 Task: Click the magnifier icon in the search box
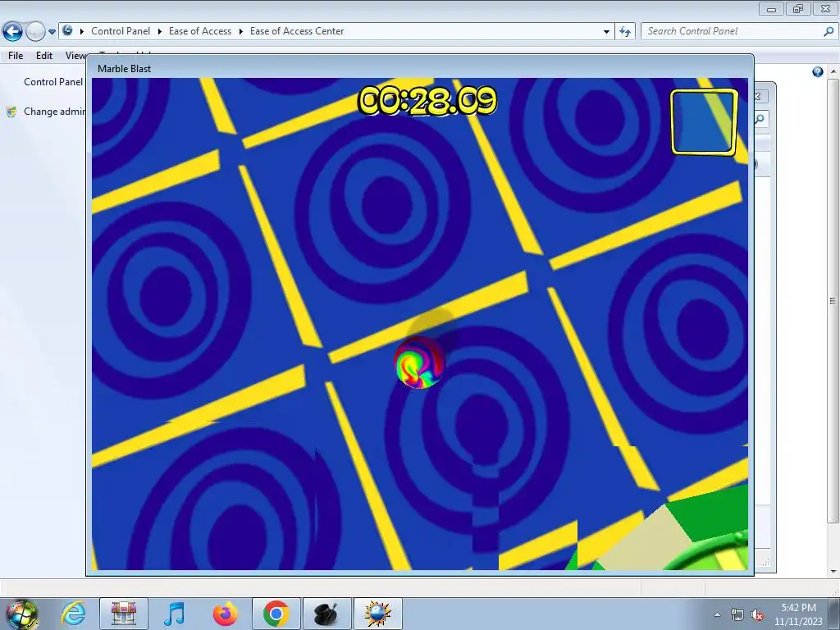[829, 31]
